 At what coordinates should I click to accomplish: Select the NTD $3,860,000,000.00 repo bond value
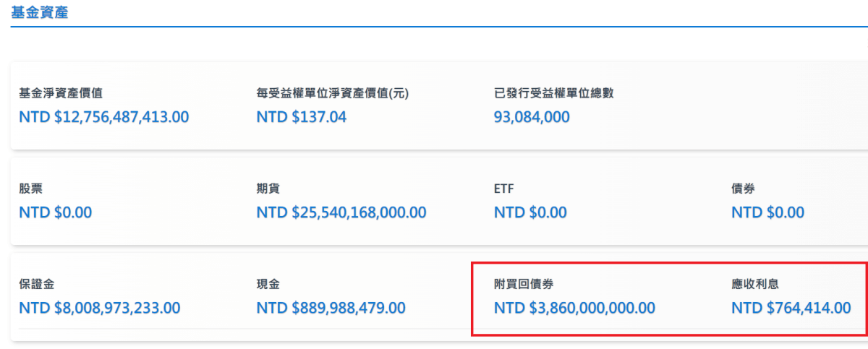pos(574,309)
